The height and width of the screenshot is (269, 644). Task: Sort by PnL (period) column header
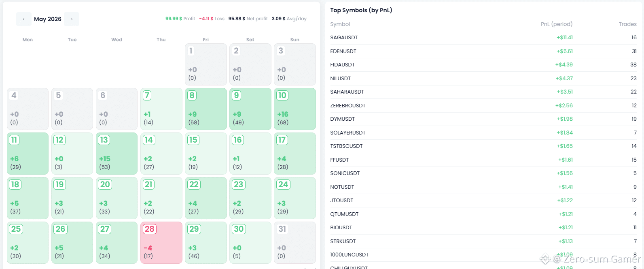[x=556, y=24]
